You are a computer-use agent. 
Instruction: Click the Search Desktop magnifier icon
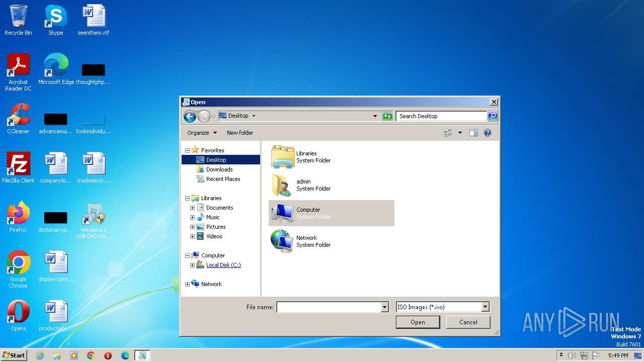pyautogui.click(x=493, y=116)
